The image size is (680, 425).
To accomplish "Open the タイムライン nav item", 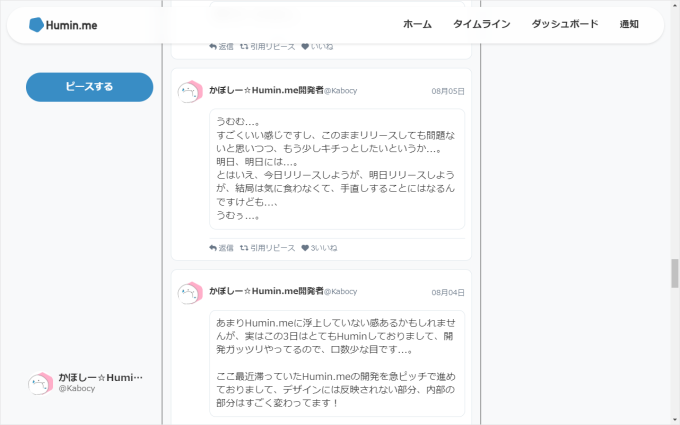I will [481, 24].
